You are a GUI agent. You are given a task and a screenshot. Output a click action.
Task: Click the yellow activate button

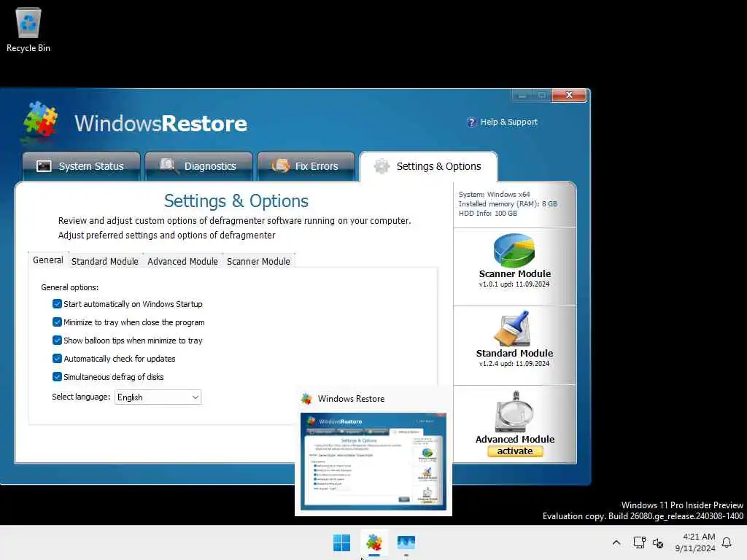[x=515, y=451]
